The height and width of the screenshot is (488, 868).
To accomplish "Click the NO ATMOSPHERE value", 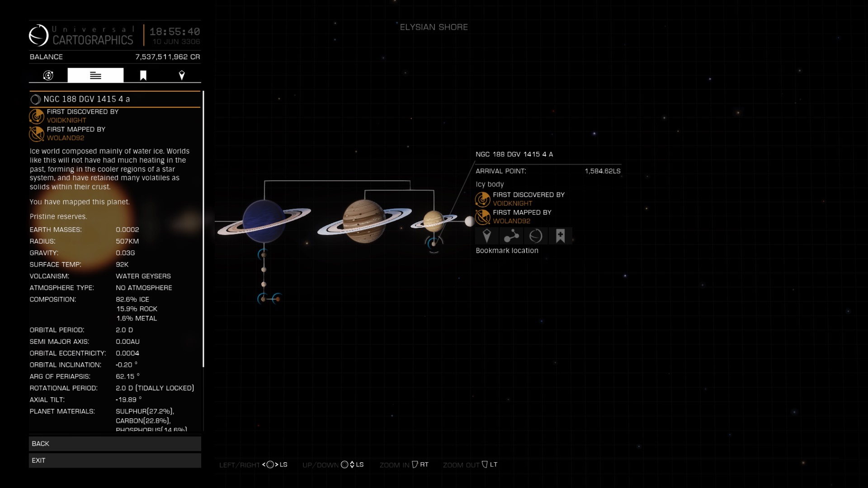I will click(144, 288).
